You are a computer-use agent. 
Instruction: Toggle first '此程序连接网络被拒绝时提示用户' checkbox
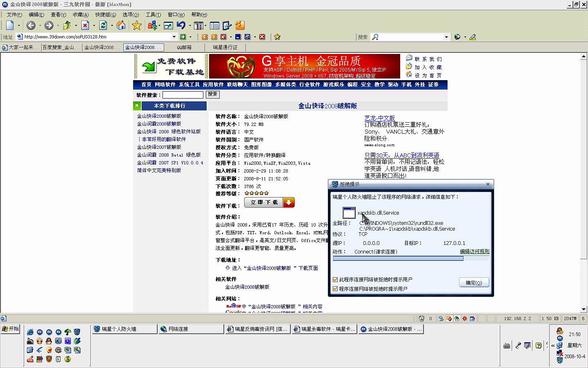pos(335,280)
